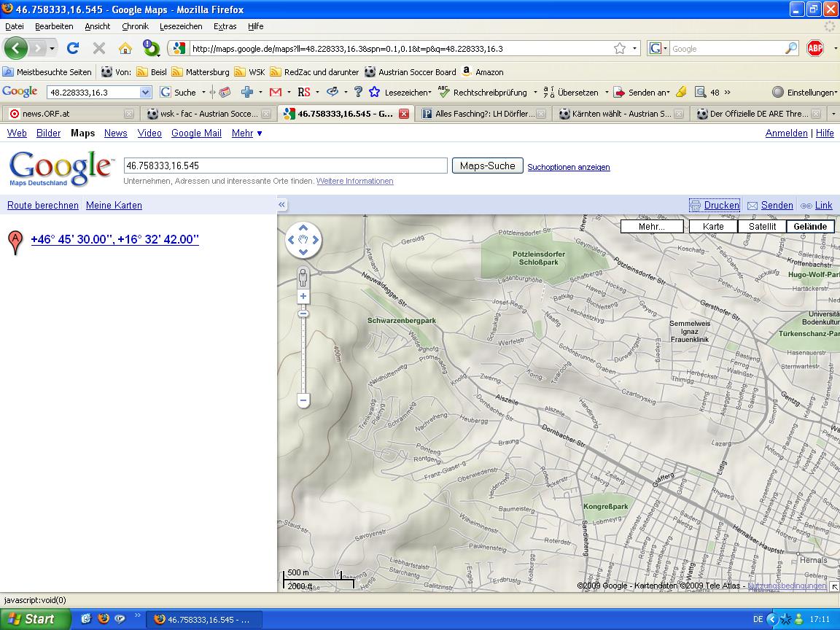Select the Street View pegman icon

(303, 278)
